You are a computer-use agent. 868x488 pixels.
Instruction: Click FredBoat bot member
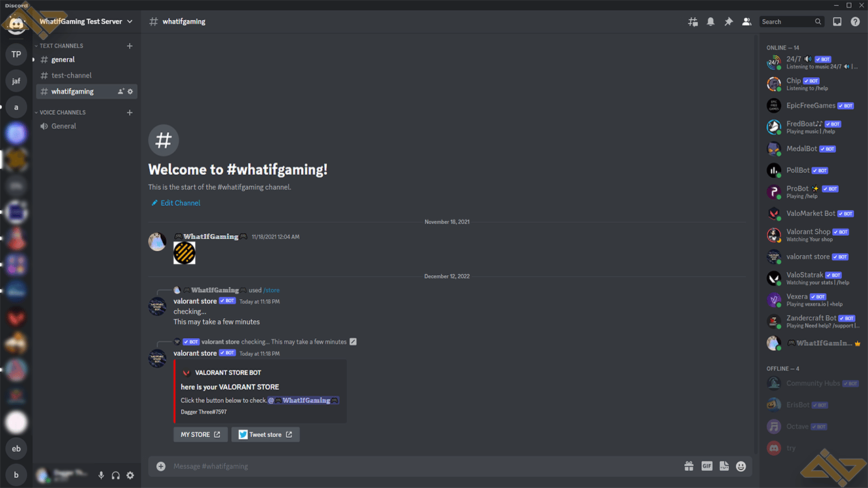[x=812, y=127]
